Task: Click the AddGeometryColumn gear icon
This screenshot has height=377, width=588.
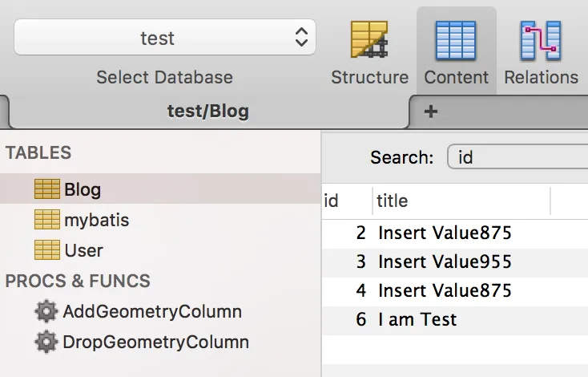Action: click(47, 311)
